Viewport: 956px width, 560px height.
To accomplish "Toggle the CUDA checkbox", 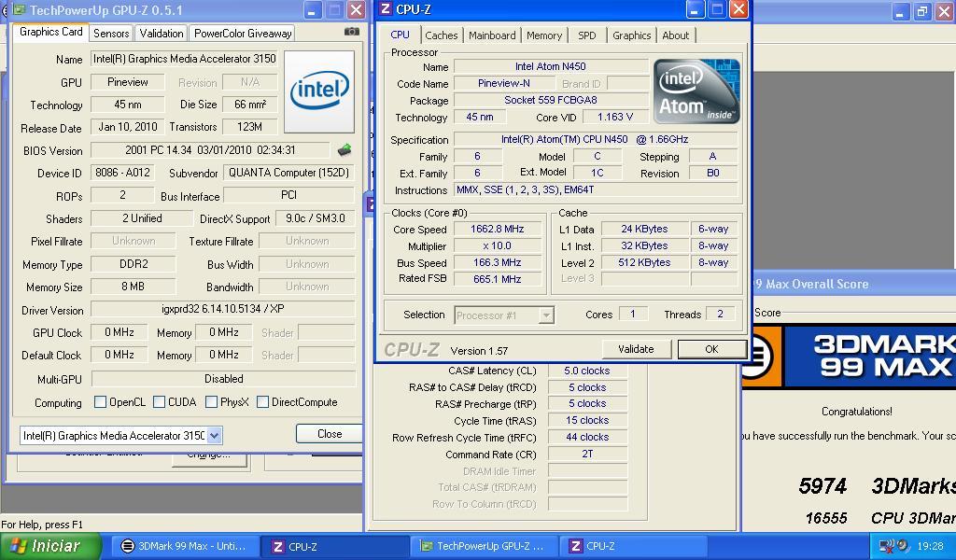I will coord(159,402).
